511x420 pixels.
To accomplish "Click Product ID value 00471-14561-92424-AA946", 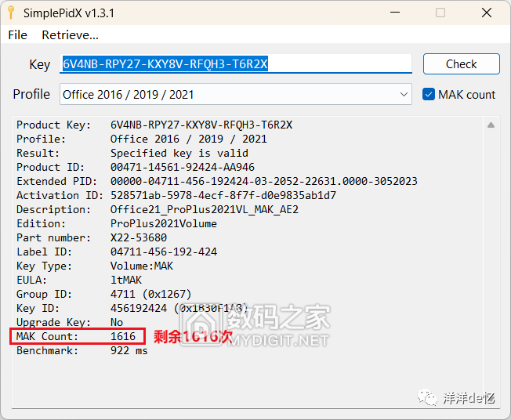I will point(183,167).
